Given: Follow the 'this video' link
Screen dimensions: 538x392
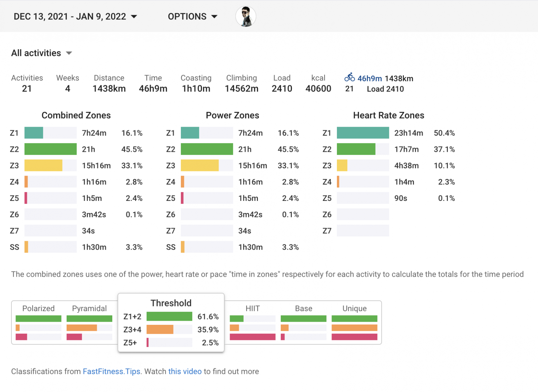Looking at the screenshot, I should pyautogui.click(x=185, y=372).
